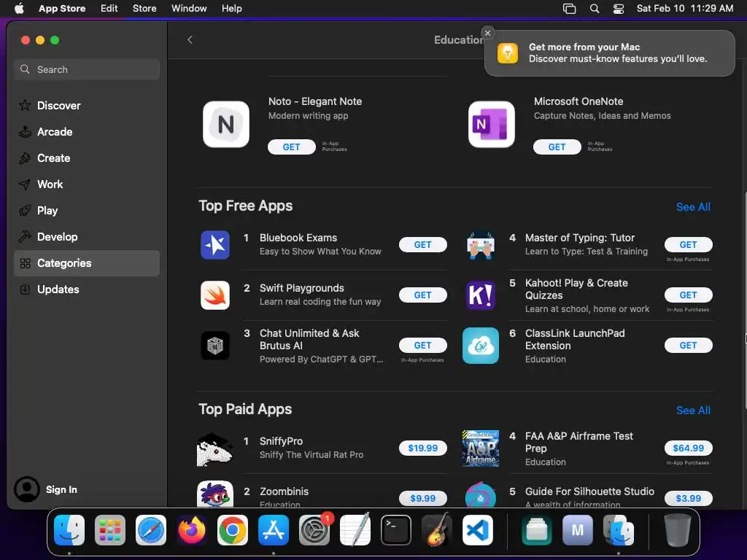
Task: Get Microsoft OneNote
Action: [x=557, y=147]
